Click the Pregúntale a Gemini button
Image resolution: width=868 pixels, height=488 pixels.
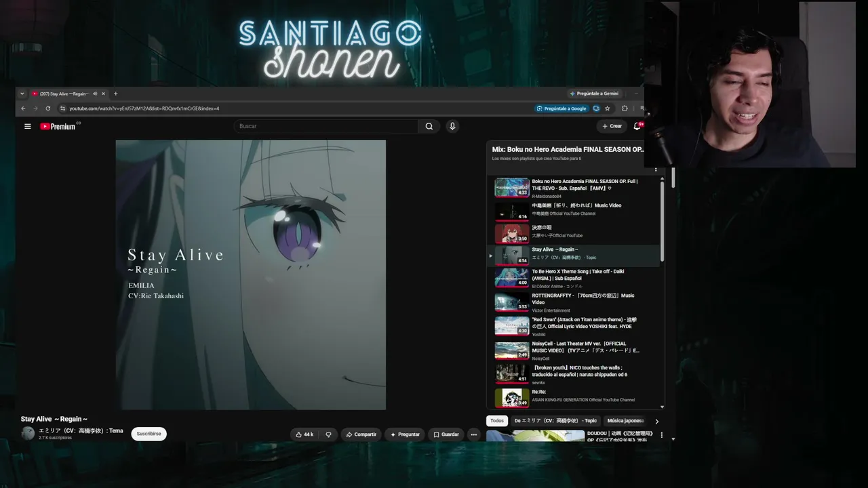(594, 94)
